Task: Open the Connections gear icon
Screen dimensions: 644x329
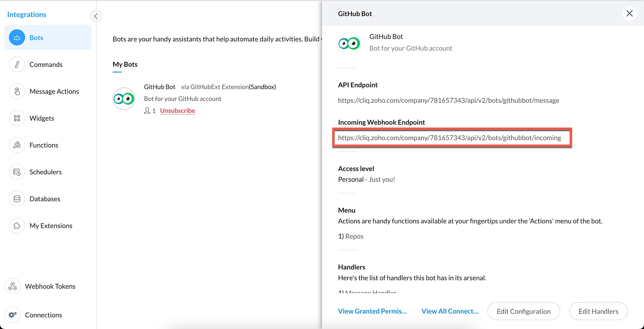Action: coord(13,315)
